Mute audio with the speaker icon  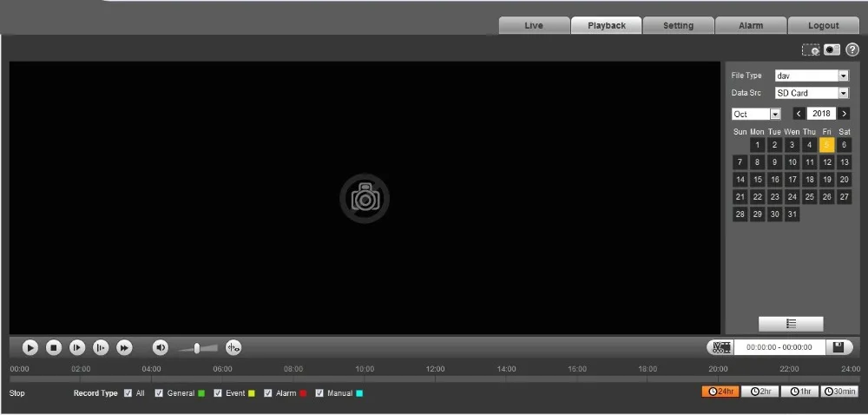click(x=161, y=347)
